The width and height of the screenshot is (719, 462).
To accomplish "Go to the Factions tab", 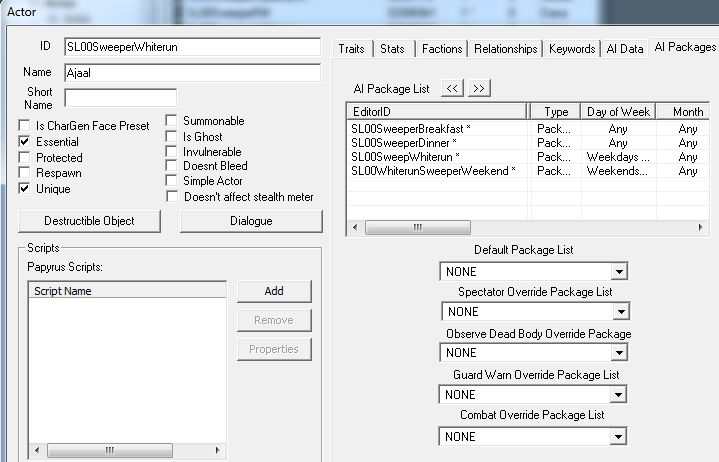I will (442, 49).
